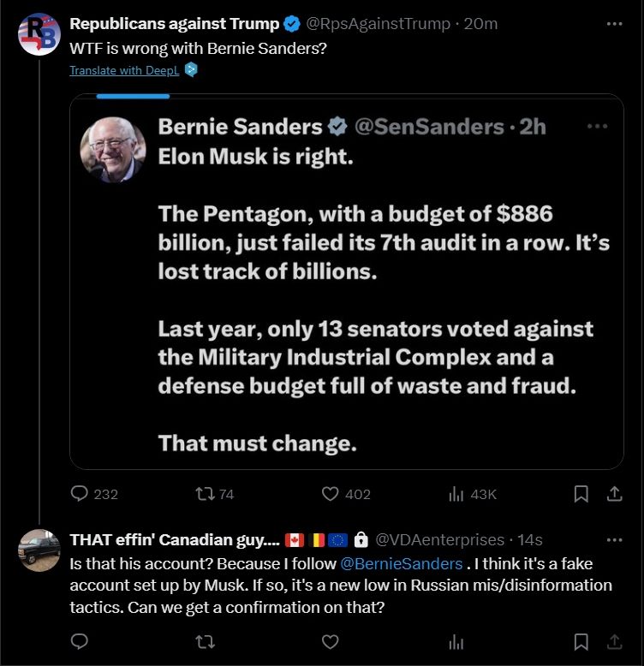The height and width of the screenshot is (666, 644).
Task: Bookmark the Canadian guy's reply
Action: tap(581, 641)
